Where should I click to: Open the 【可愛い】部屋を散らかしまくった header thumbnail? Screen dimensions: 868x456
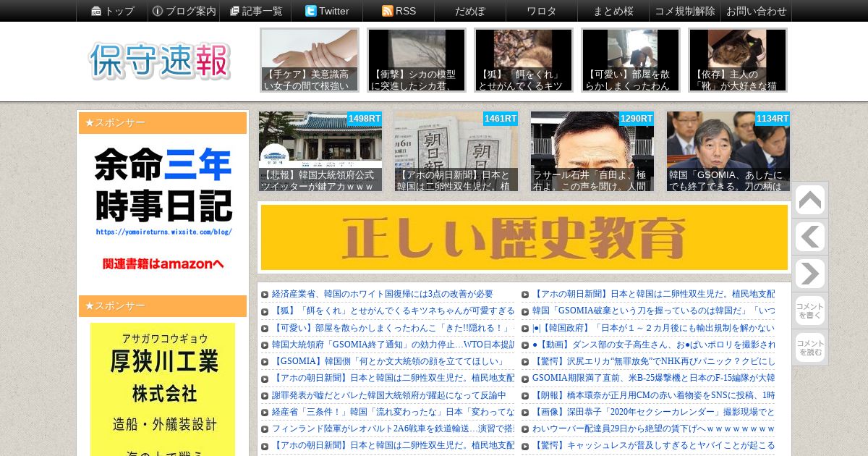pyautogui.click(x=631, y=60)
